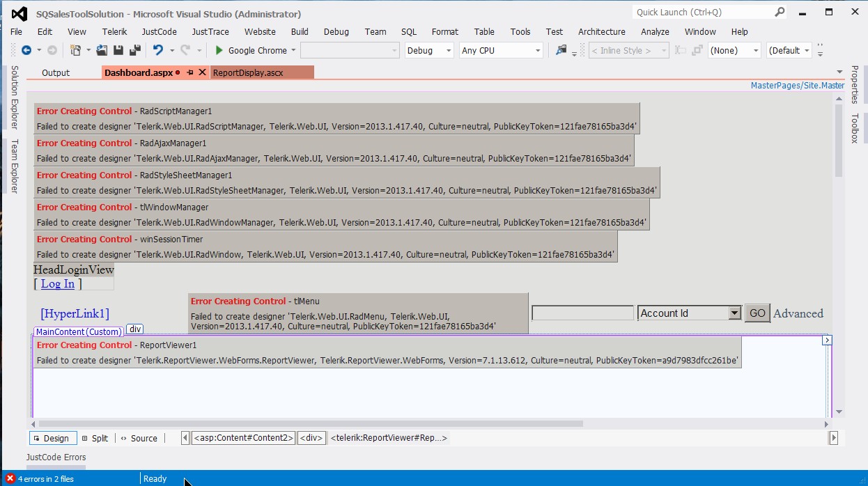Close the Dashboard.aspx tab
868x486 pixels.
203,72
